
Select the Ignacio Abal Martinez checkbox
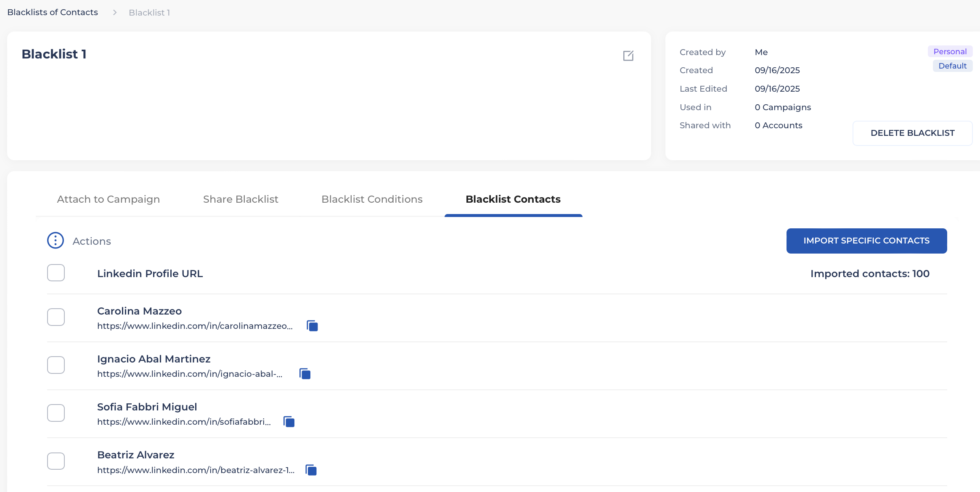[x=56, y=365]
